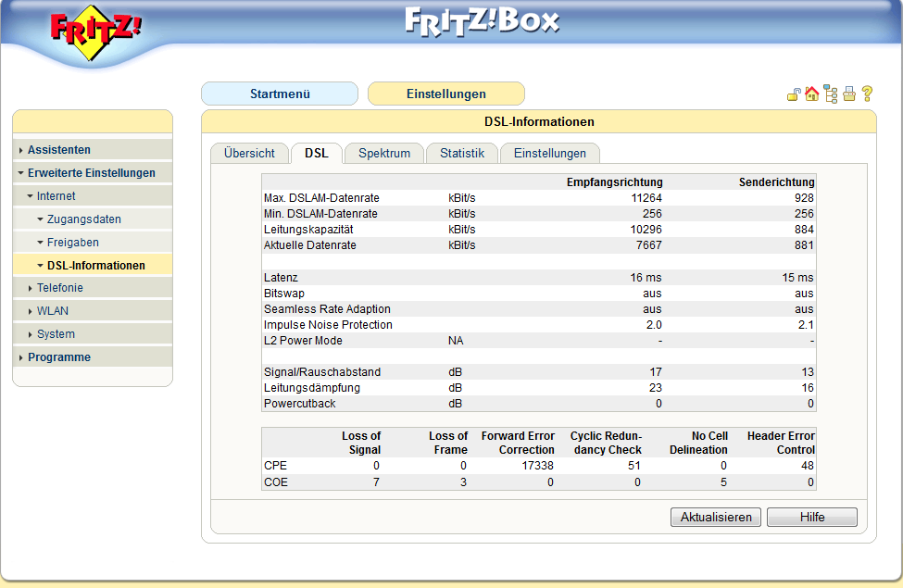This screenshot has height=588, width=903.
Task: Click the Aktuelle Datenrate value 7667
Action: [649, 244]
